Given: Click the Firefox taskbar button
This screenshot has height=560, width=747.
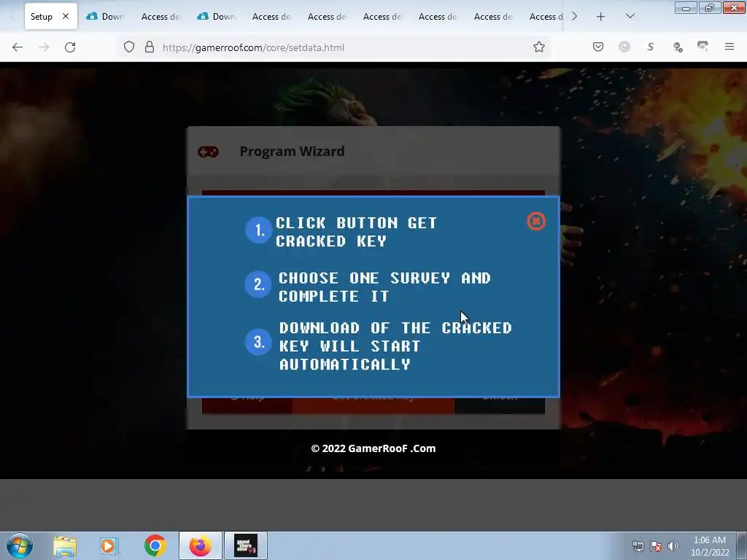Looking at the screenshot, I should (x=201, y=545).
